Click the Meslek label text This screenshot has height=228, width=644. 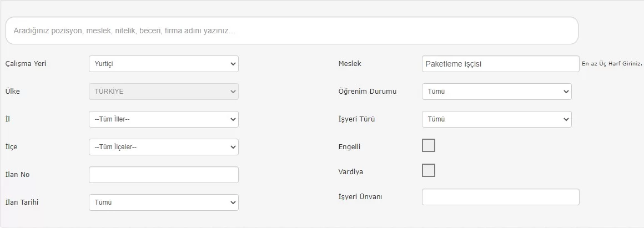[350, 64]
